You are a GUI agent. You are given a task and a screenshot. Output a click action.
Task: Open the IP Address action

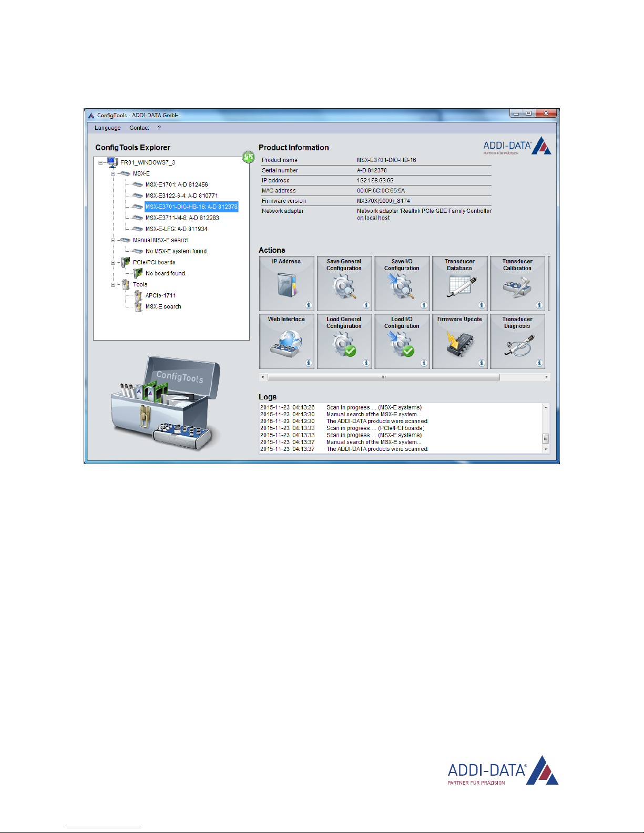pyautogui.click(x=287, y=283)
